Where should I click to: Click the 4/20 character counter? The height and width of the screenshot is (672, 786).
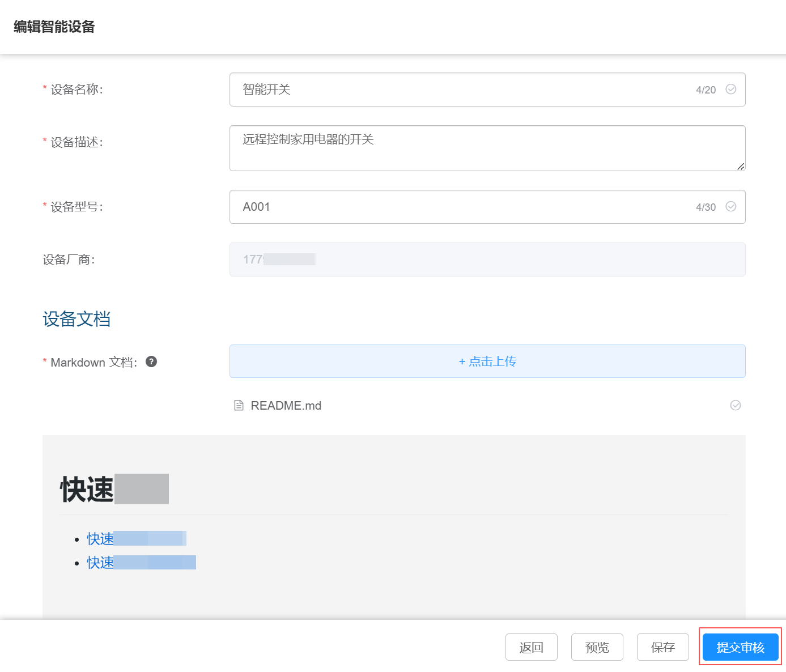coord(706,90)
